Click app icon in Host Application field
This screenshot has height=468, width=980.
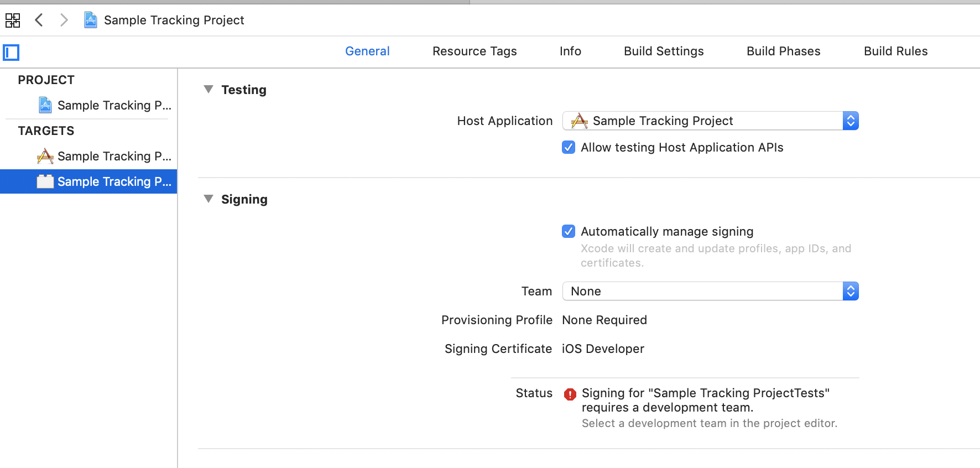579,121
